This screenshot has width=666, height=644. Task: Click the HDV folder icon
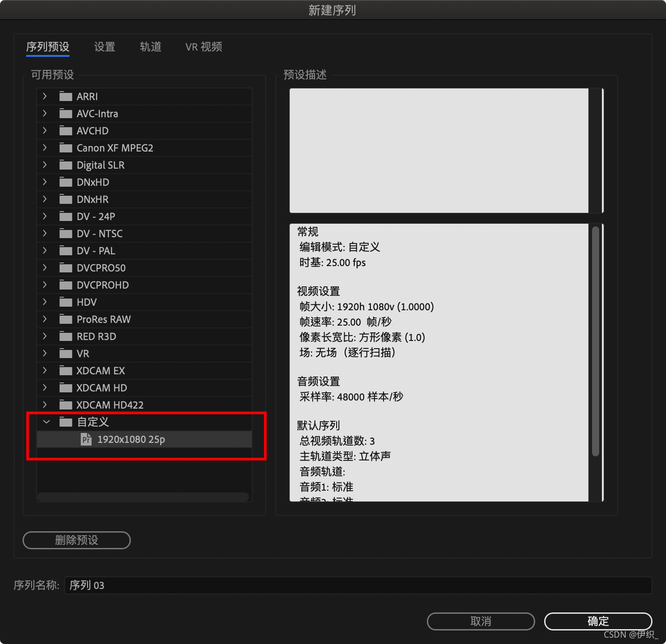click(x=66, y=302)
